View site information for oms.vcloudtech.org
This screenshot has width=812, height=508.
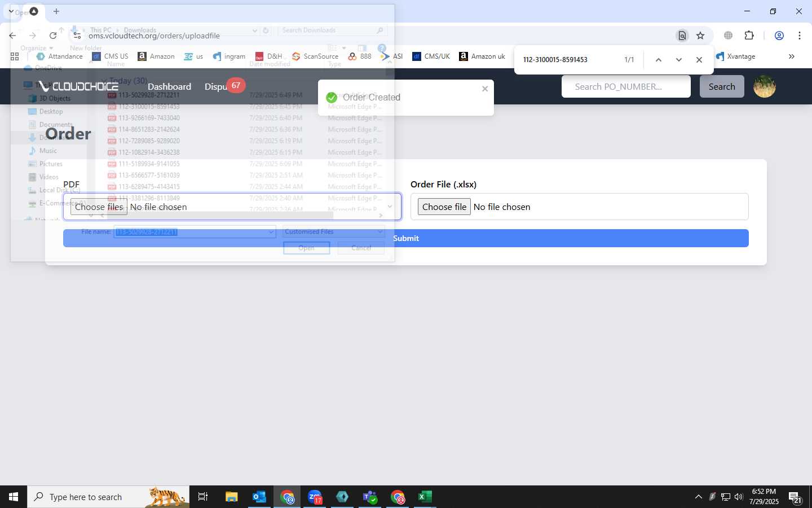point(77,36)
